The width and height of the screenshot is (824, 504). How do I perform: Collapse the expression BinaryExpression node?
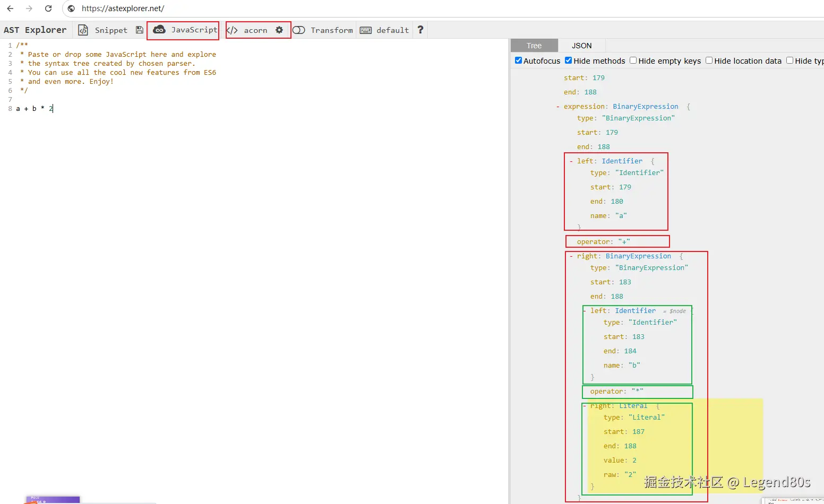(558, 107)
